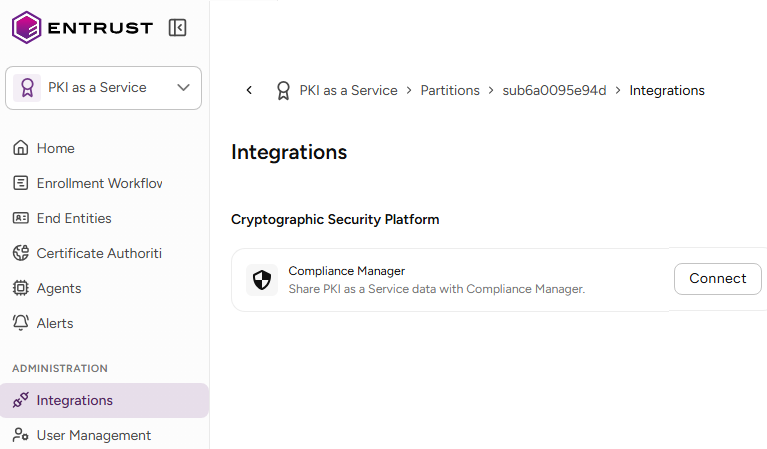Open the sub6a0095e94d breadcrumb link
The height and width of the screenshot is (449, 767).
click(554, 90)
